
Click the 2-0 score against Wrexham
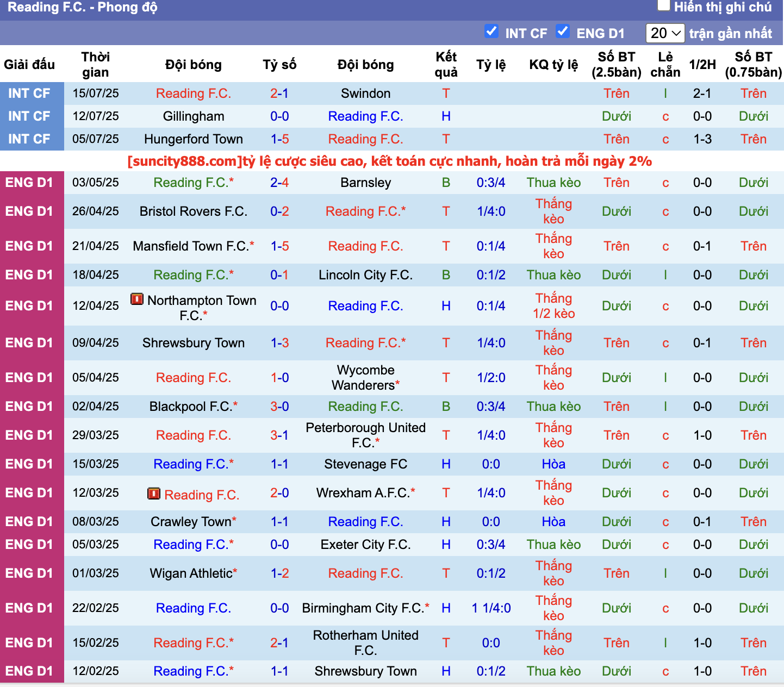[x=279, y=493]
